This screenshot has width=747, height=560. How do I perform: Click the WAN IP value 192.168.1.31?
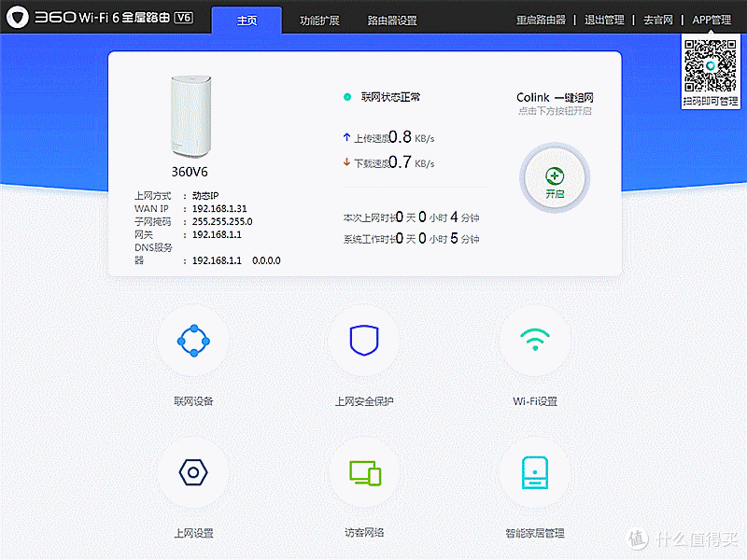coord(219,208)
